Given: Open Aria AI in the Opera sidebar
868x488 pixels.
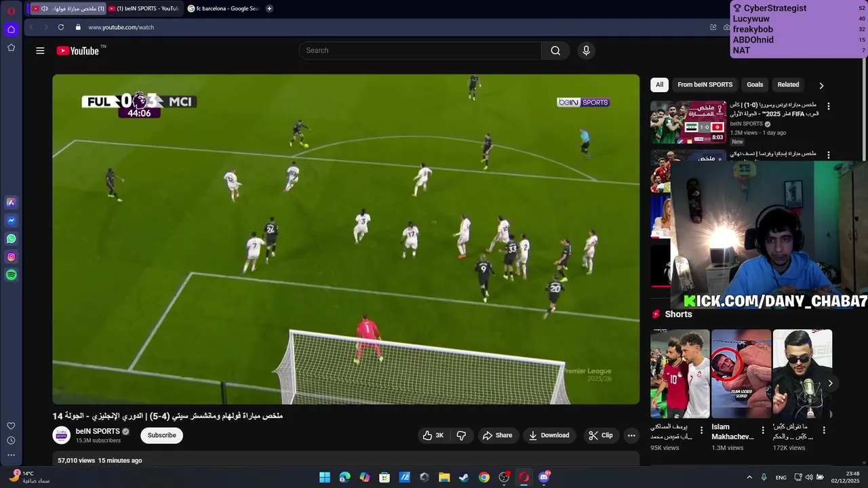Looking at the screenshot, I should (x=11, y=202).
